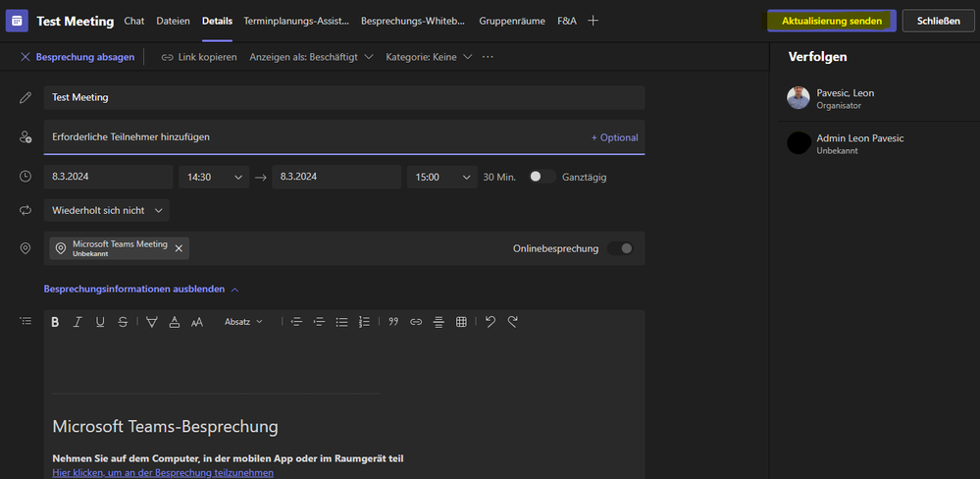Increase the indent in the editor

coord(319,321)
